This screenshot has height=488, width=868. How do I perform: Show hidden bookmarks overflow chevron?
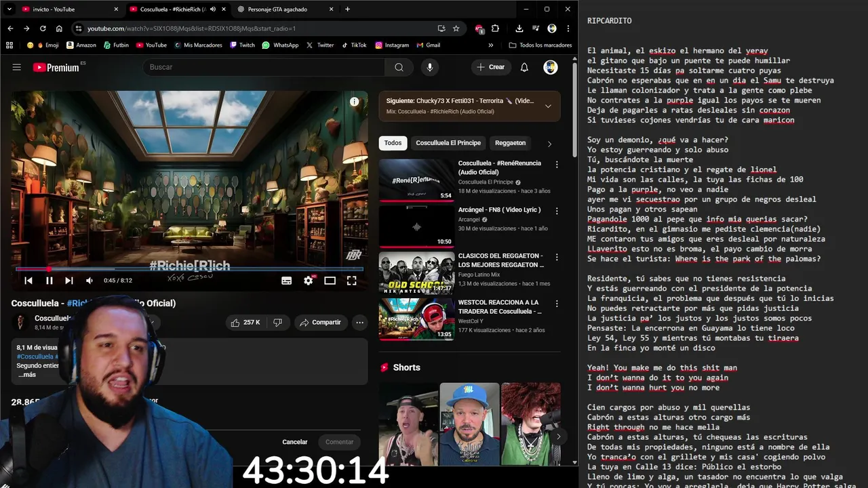pyautogui.click(x=490, y=45)
